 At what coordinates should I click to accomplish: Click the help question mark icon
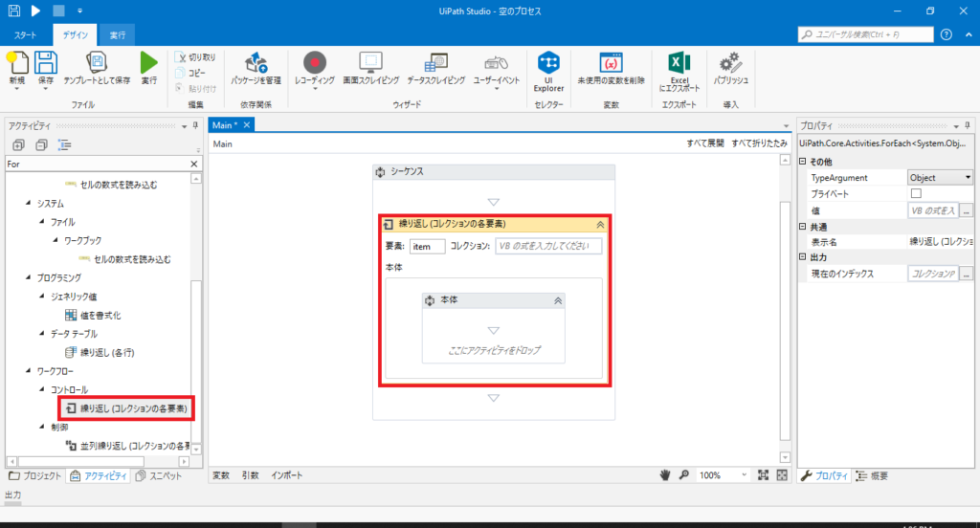947,34
